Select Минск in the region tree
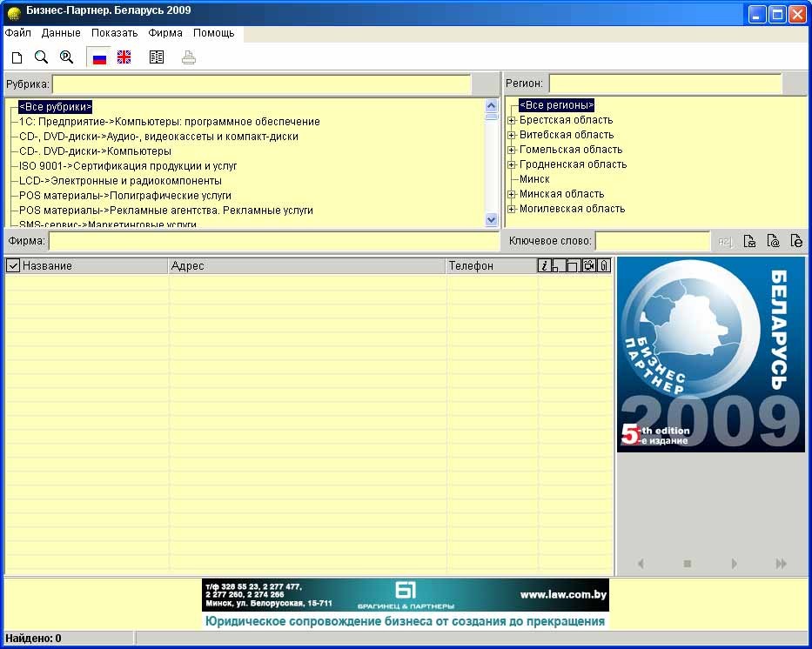Viewport: 812px width, 649px height. point(534,179)
